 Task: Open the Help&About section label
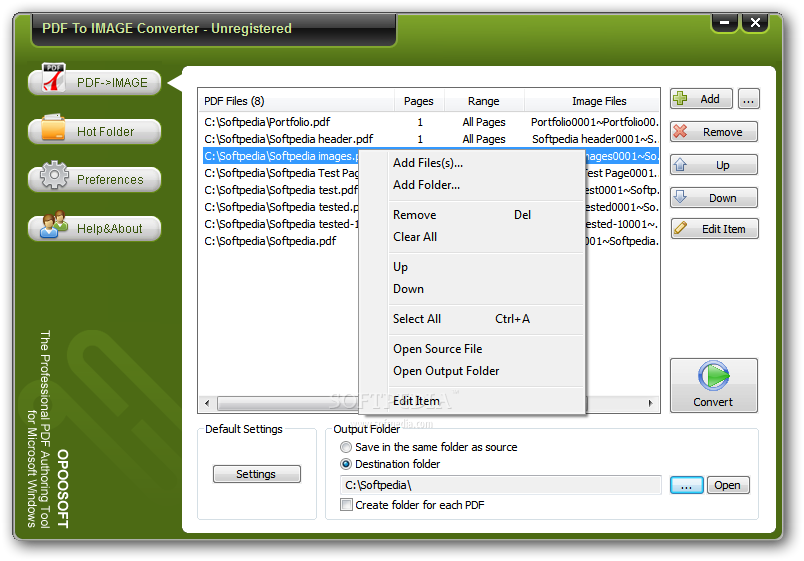110,229
